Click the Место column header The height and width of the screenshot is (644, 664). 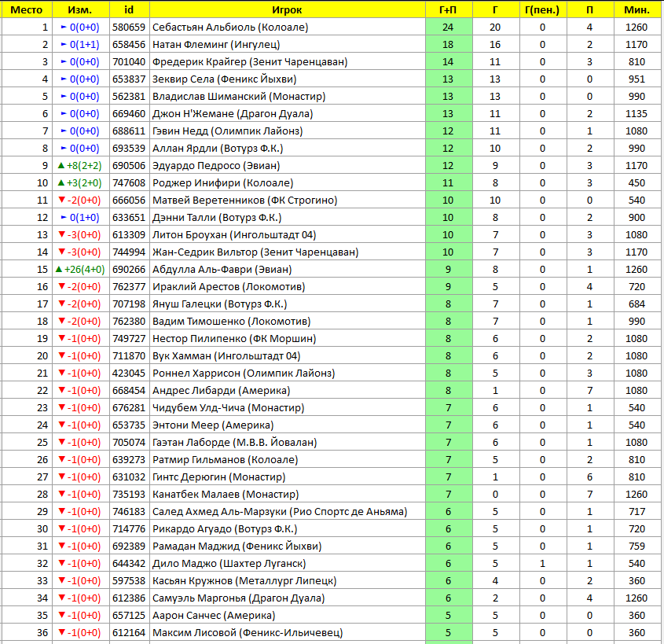27,9
